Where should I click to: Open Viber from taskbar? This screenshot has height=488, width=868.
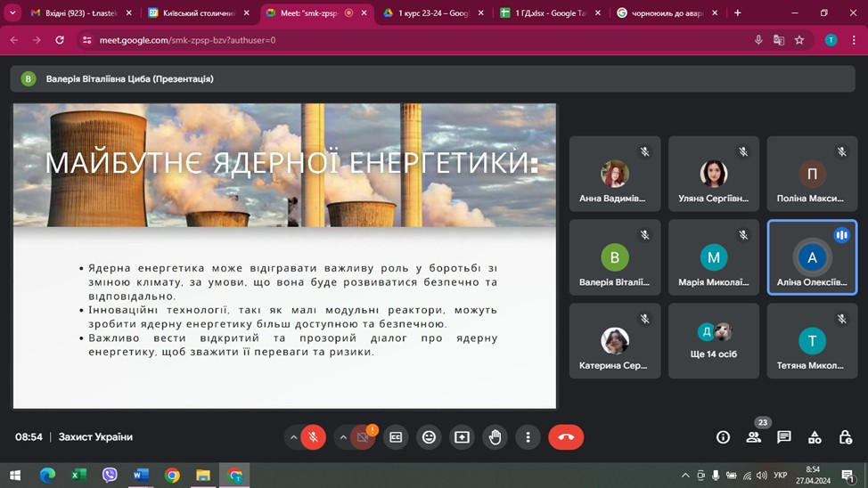pos(110,476)
